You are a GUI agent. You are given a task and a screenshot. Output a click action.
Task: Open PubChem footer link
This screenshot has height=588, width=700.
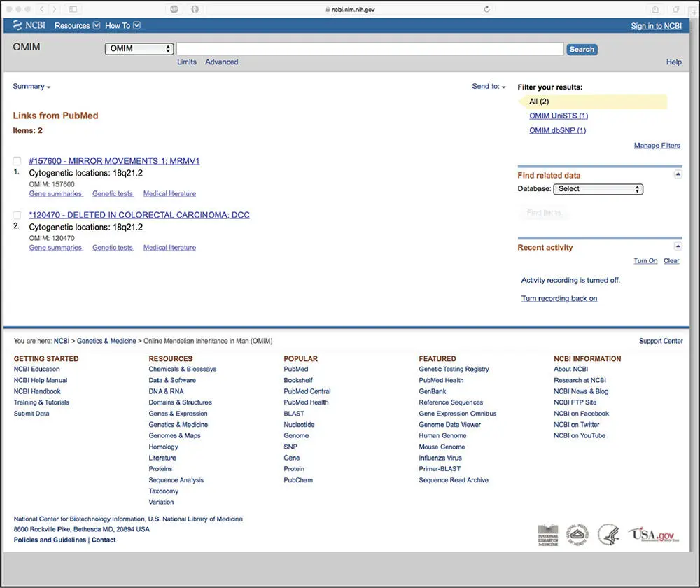click(x=298, y=480)
